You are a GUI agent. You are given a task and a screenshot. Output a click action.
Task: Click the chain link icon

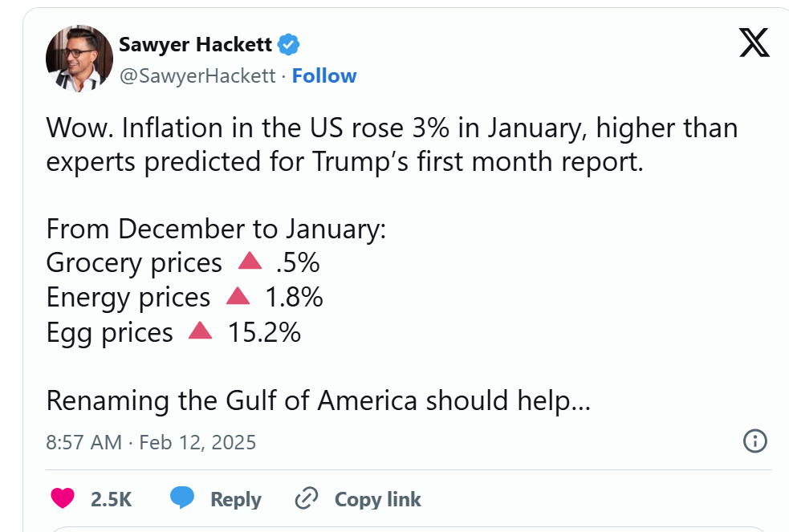click(x=307, y=498)
